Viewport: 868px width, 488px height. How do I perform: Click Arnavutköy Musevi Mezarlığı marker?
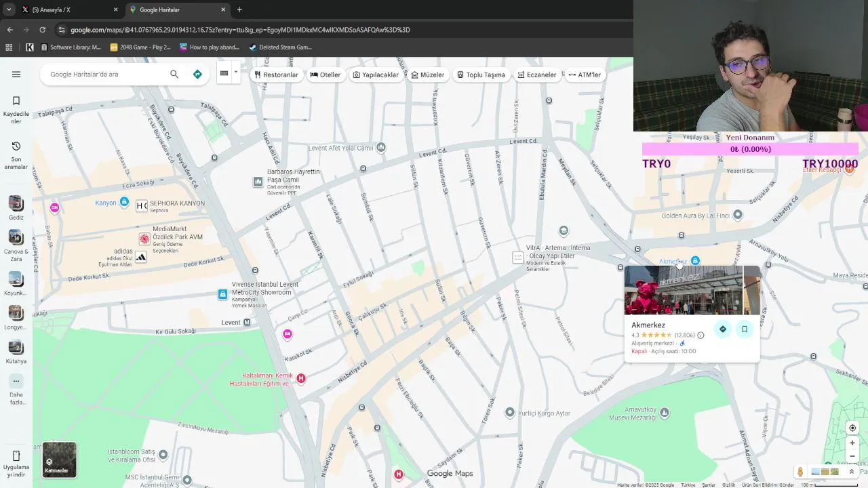pos(665,412)
